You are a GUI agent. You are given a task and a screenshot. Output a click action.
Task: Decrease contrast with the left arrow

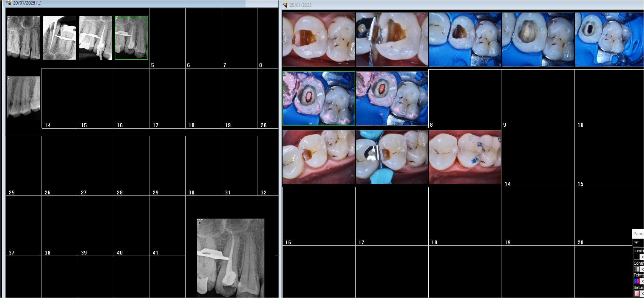point(642,269)
